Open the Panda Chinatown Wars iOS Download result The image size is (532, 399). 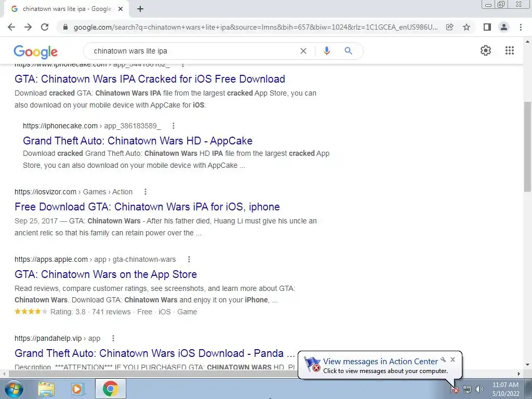[x=155, y=353]
